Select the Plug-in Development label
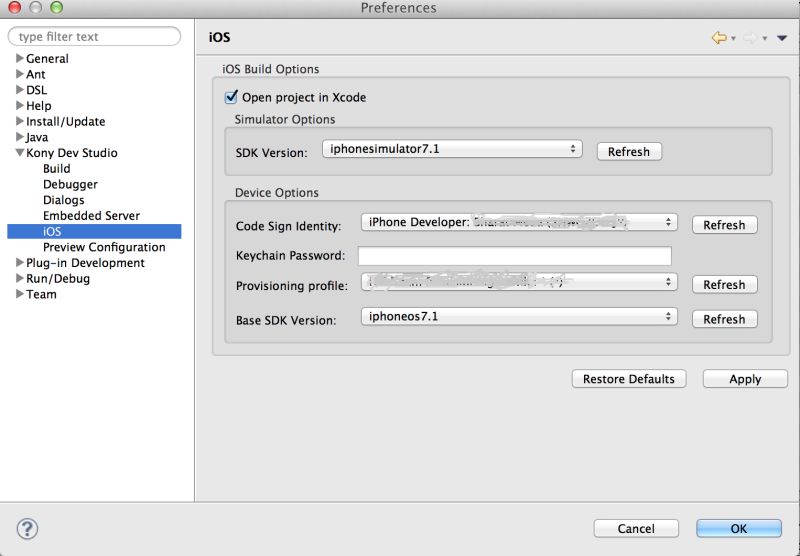The image size is (800, 556). coord(86,263)
